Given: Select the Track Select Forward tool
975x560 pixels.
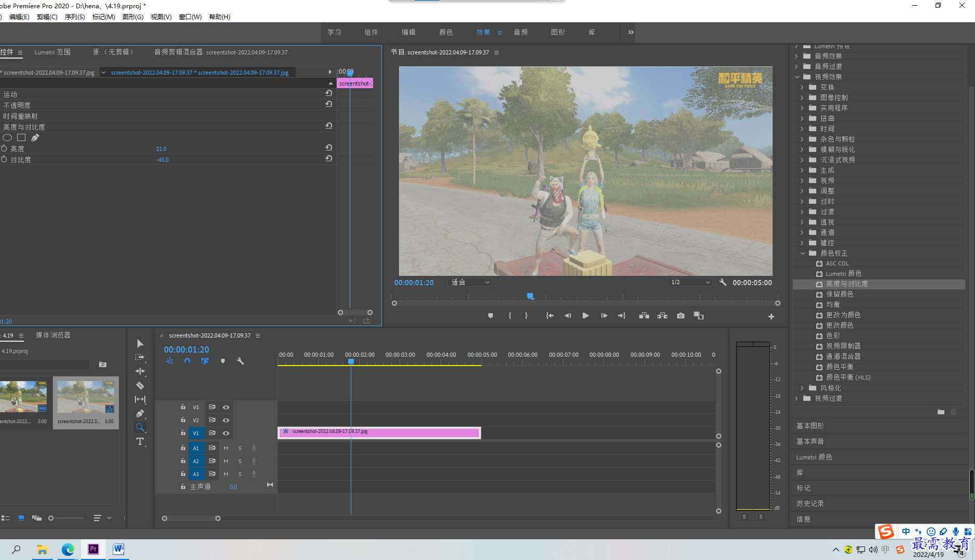Looking at the screenshot, I should (140, 357).
